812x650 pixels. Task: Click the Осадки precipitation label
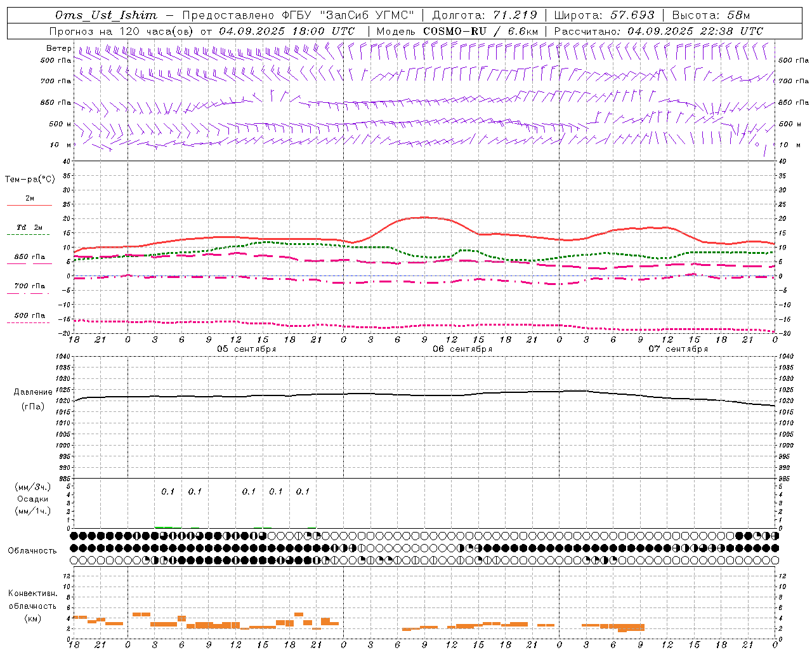coord(32,499)
